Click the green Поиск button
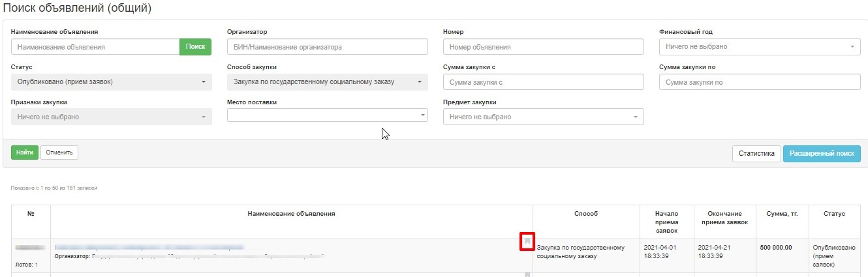 pos(195,47)
